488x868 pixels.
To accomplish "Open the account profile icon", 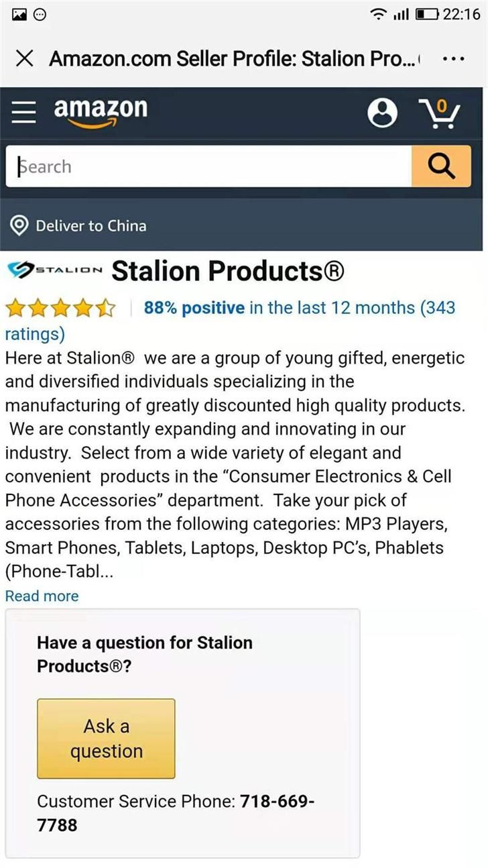I will 382,113.
